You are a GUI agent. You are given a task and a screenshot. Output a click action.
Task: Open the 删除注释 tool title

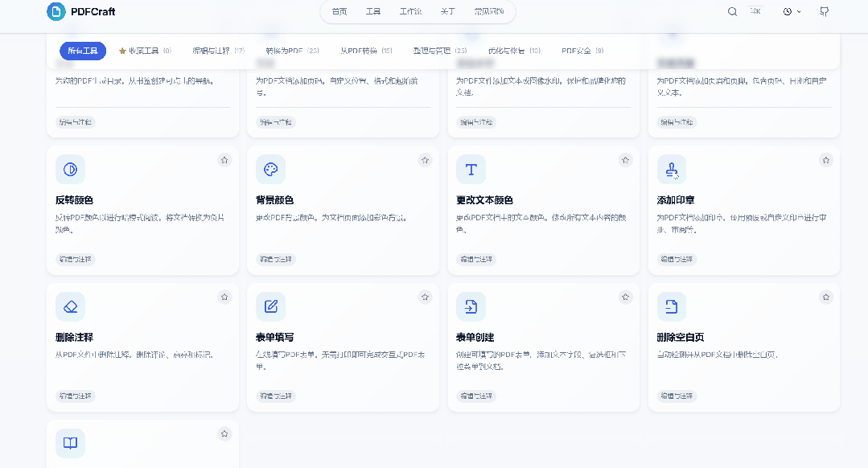pos(74,338)
